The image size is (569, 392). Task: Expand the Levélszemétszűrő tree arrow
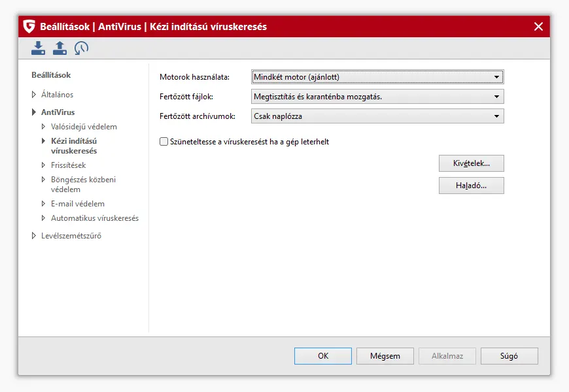coord(34,236)
